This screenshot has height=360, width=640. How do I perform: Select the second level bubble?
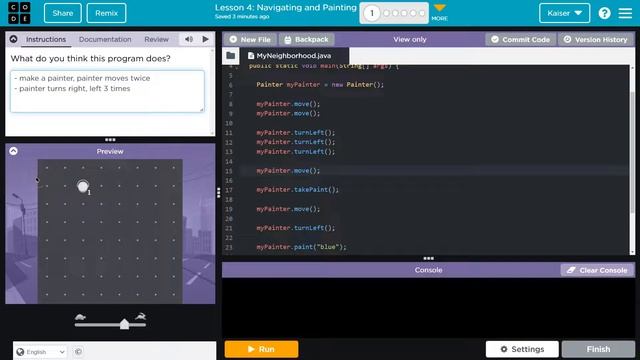(387, 13)
